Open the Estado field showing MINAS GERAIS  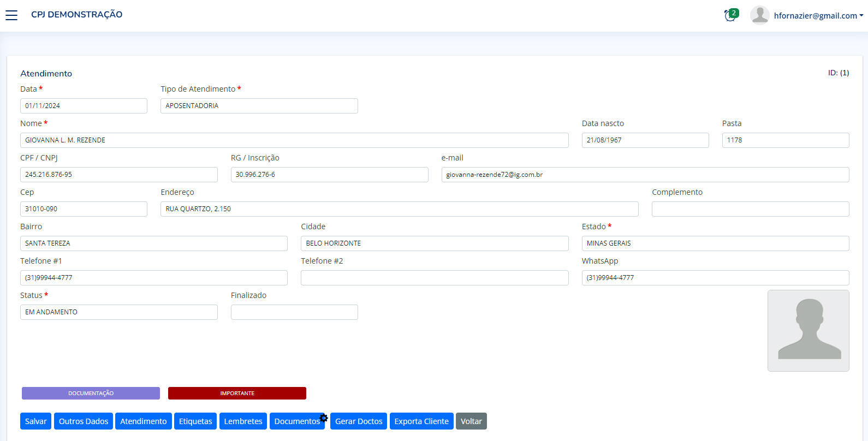click(x=715, y=243)
